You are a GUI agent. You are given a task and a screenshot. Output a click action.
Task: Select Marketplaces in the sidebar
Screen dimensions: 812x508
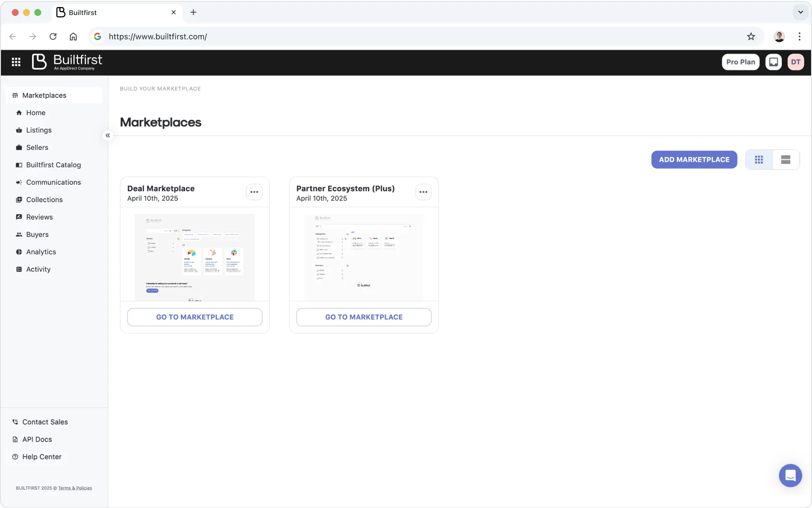54,95
